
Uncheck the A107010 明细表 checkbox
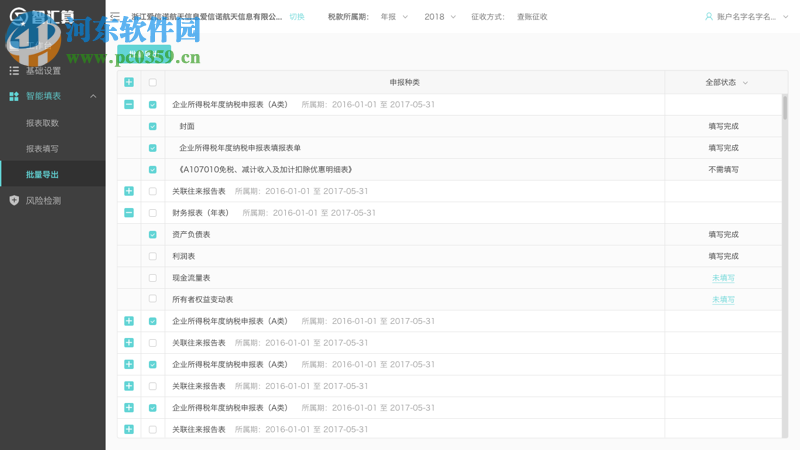point(153,169)
